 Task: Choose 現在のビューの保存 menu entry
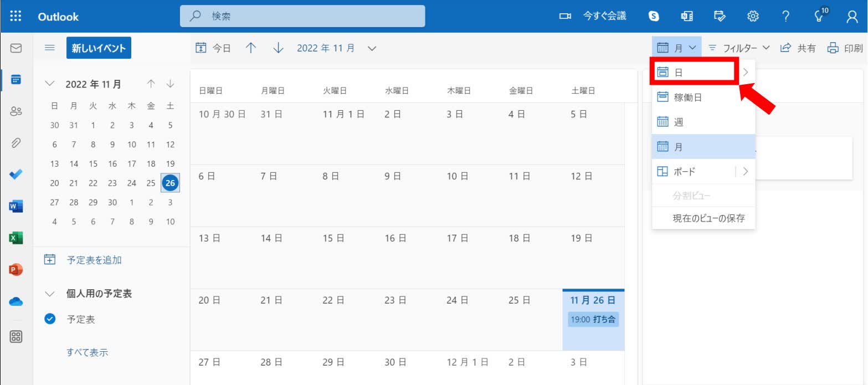tap(703, 218)
